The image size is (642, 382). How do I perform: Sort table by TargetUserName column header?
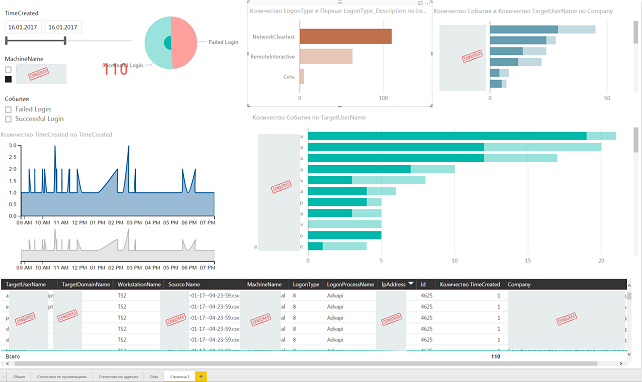26,284
